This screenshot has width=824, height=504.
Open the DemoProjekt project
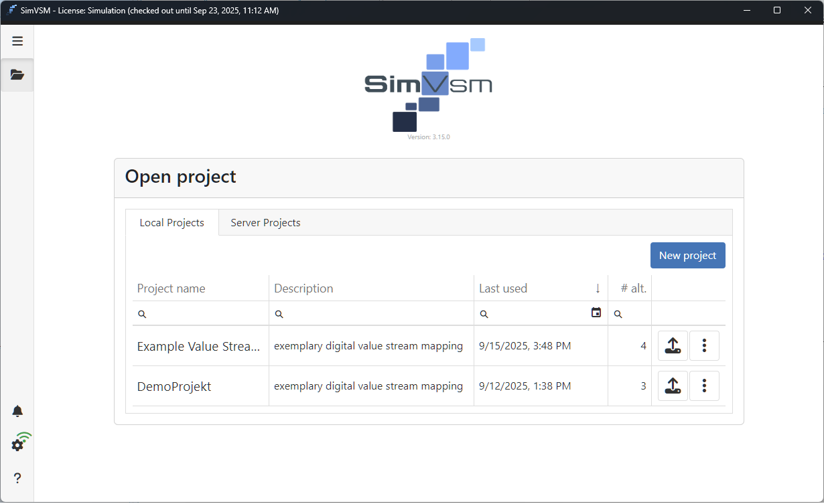174,386
